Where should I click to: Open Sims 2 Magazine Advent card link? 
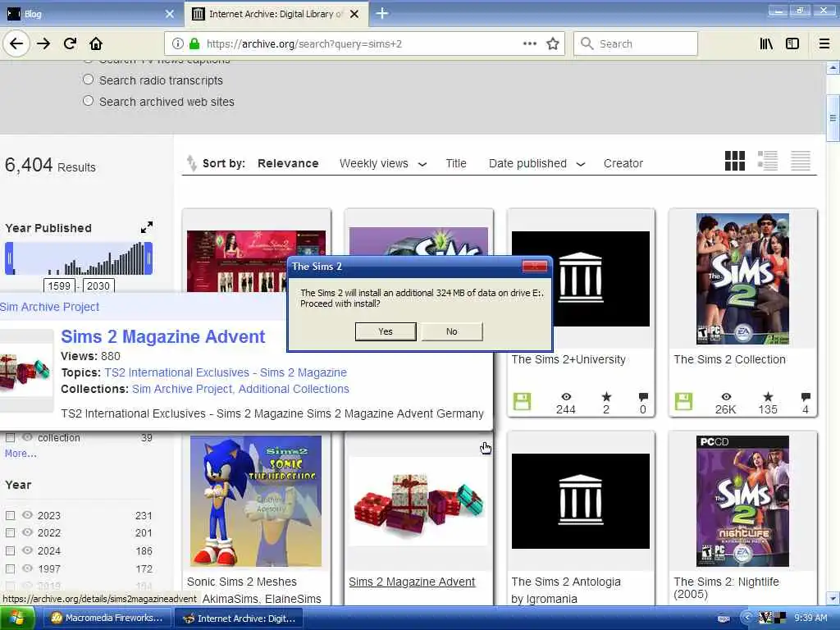click(x=412, y=582)
